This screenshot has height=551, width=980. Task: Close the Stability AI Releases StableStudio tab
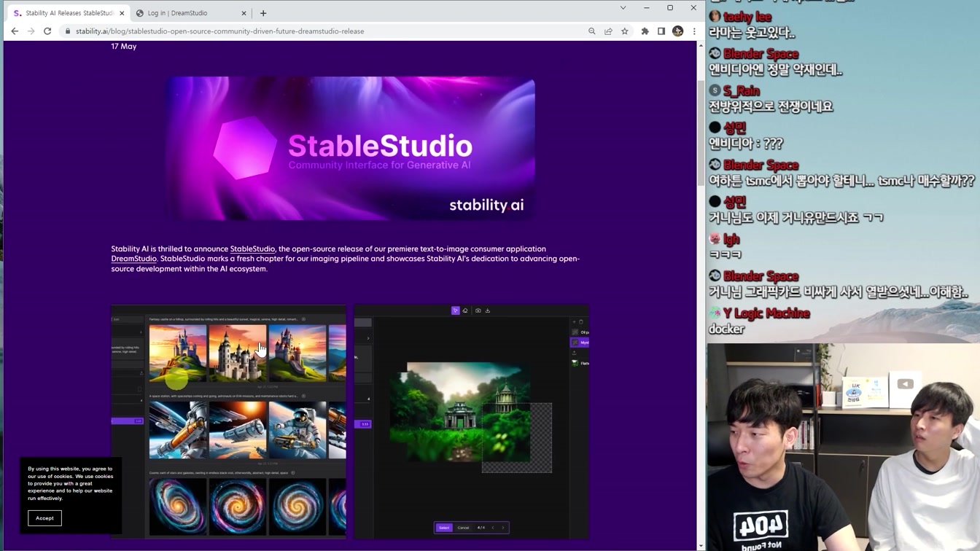click(122, 13)
